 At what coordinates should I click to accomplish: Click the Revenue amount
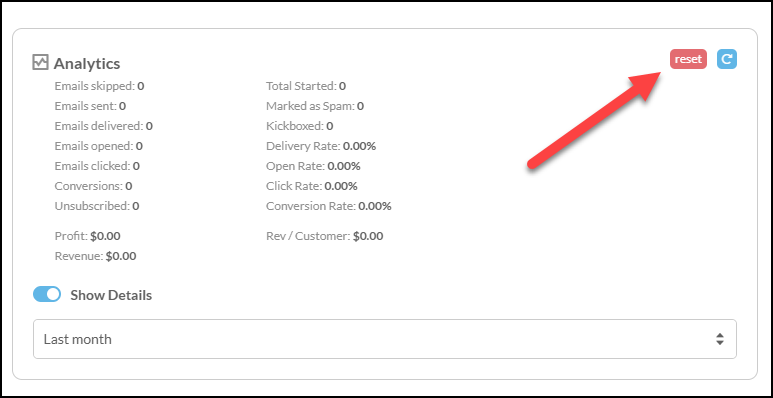point(121,256)
